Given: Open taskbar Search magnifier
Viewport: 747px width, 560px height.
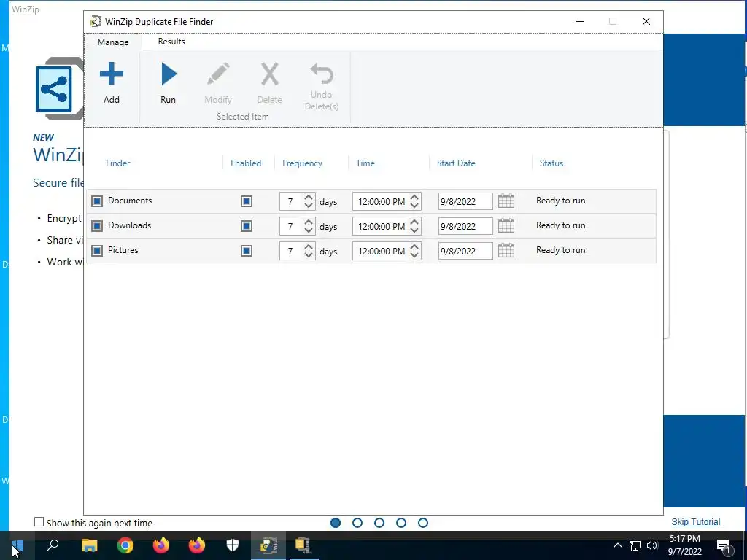Looking at the screenshot, I should (53, 545).
